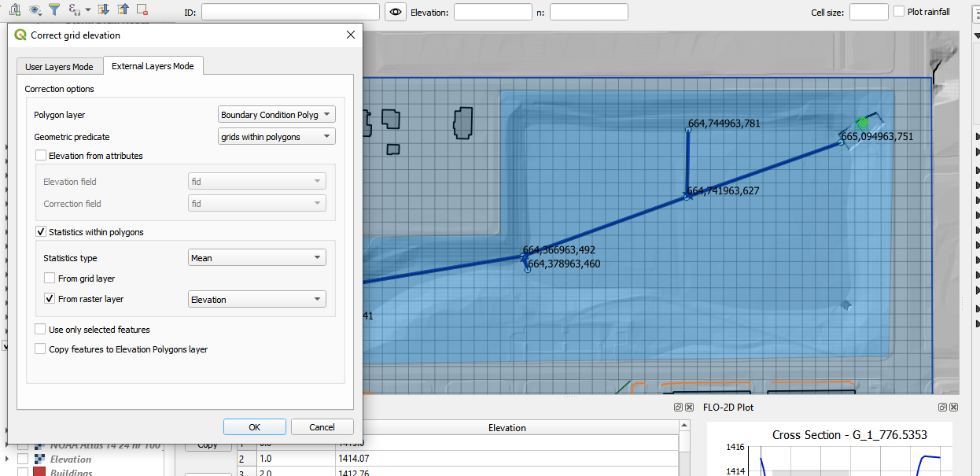Select the External Layers Mode tab

[x=153, y=66]
